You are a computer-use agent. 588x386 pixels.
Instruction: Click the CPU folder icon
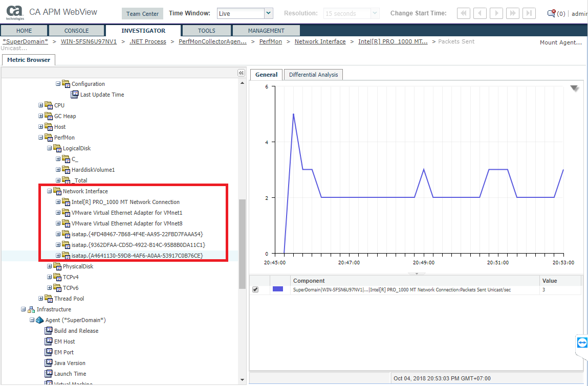pyautogui.click(x=49, y=105)
